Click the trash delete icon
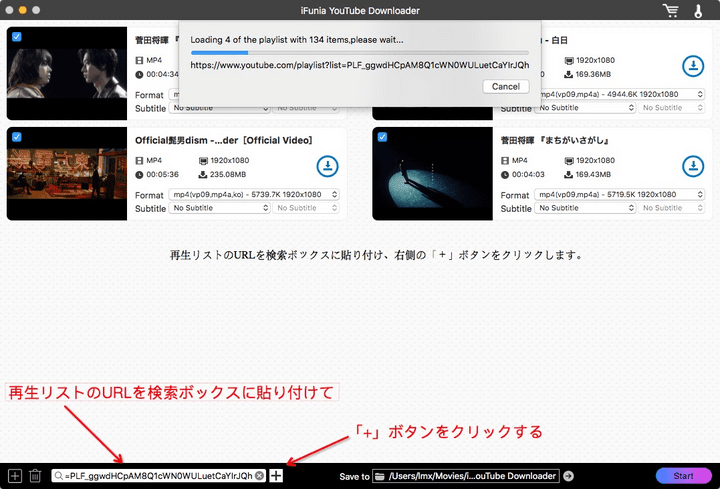The height and width of the screenshot is (489, 720). 35,476
